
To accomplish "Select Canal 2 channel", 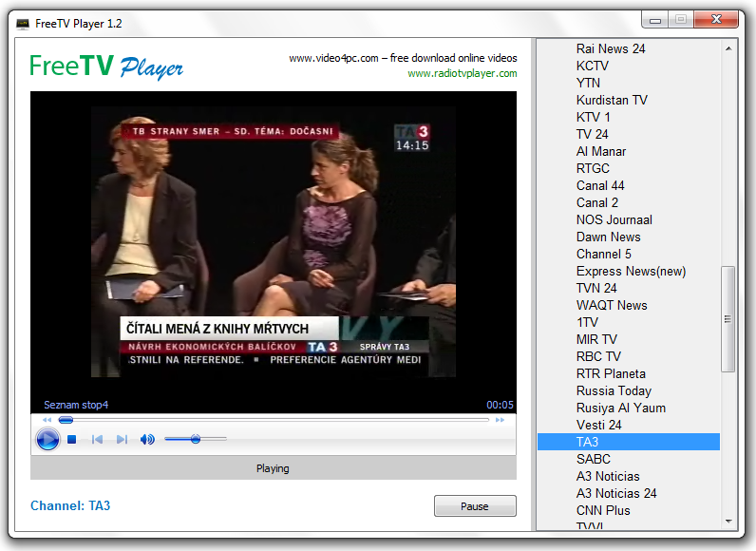I will coord(628,203).
